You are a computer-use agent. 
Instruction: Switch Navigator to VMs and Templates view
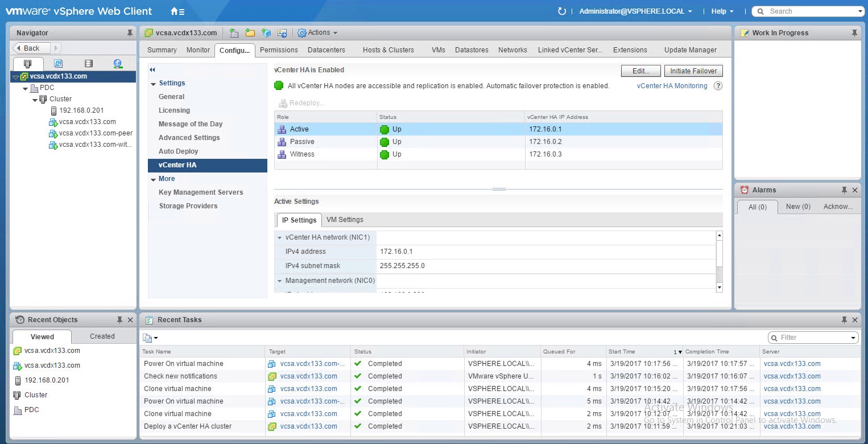58,64
